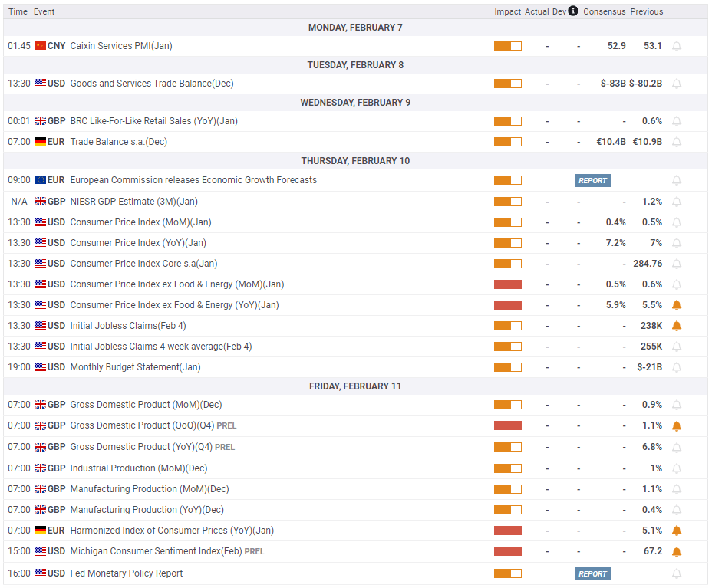Click bell icon for NIESR GDP Estimate

click(677, 202)
